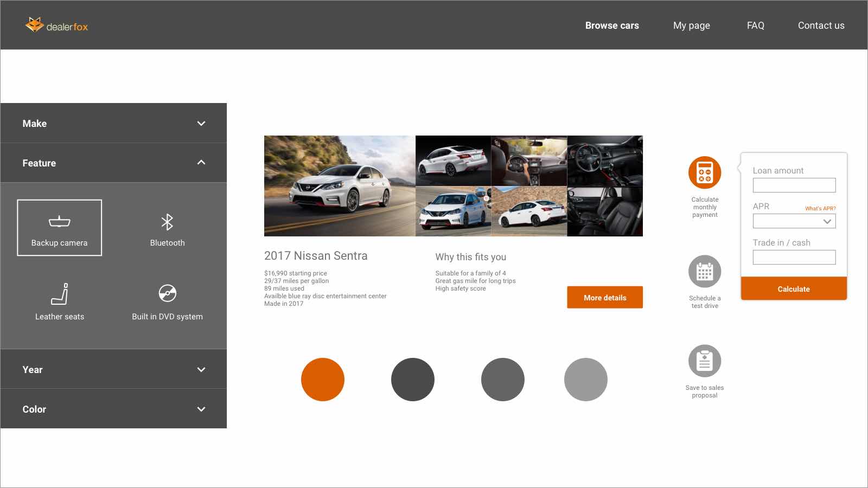Viewport: 868px width, 488px height.
Task: Open the steering wheel interior thumbnail
Action: pos(605,160)
